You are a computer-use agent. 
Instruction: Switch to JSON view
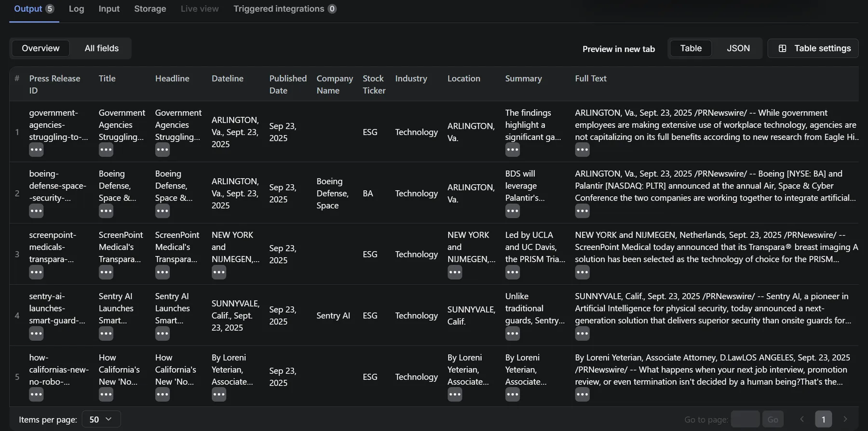point(738,48)
